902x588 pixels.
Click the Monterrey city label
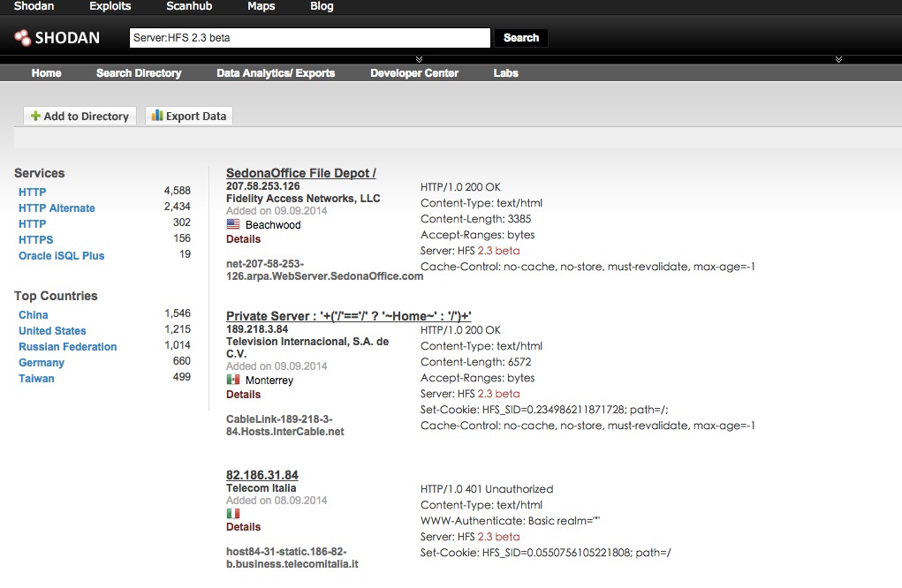pos(269,381)
